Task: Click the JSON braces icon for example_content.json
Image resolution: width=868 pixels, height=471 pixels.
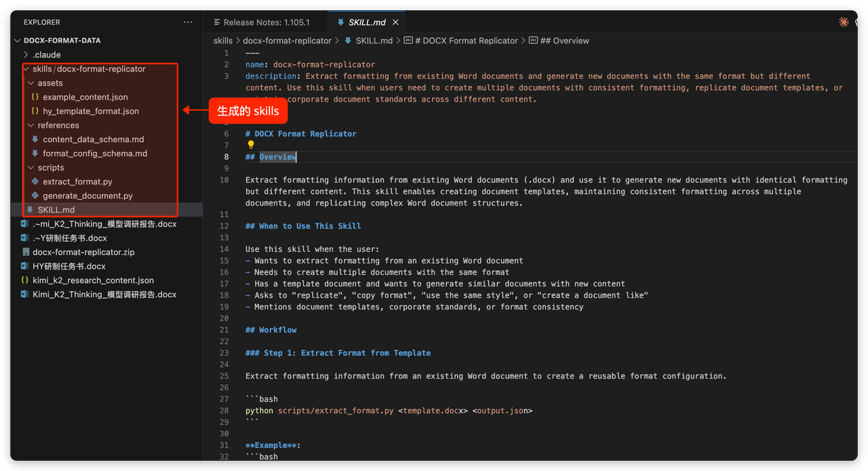Action: 35,97
